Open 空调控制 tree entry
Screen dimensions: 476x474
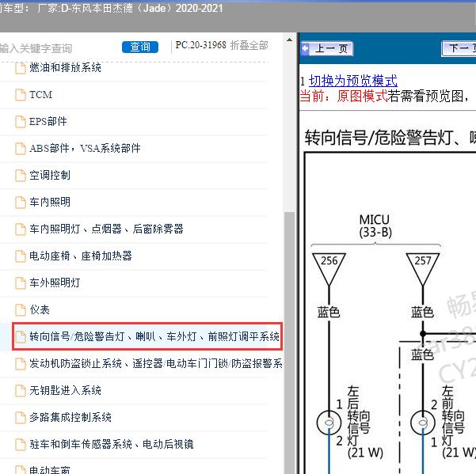[50, 176]
